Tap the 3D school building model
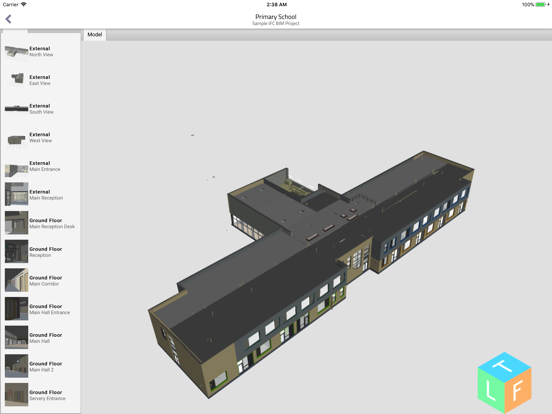Viewport: 552px width, 414px height. coord(311,274)
